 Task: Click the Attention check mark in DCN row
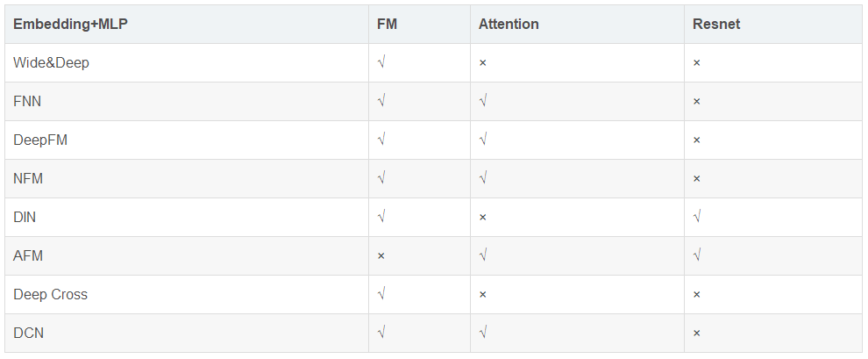click(x=483, y=334)
